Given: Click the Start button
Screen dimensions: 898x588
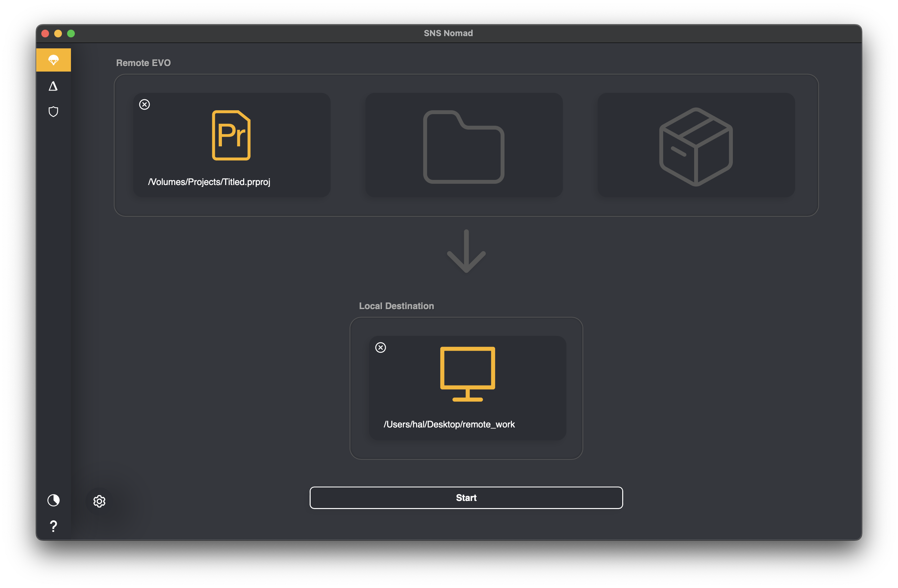Looking at the screenshot, I should (466, 498).
